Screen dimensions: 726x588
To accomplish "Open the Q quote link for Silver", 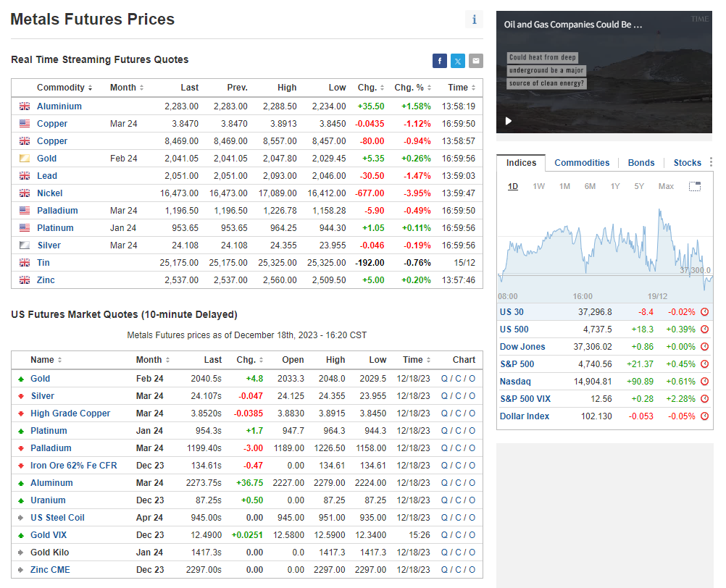I will click(444, 396).
